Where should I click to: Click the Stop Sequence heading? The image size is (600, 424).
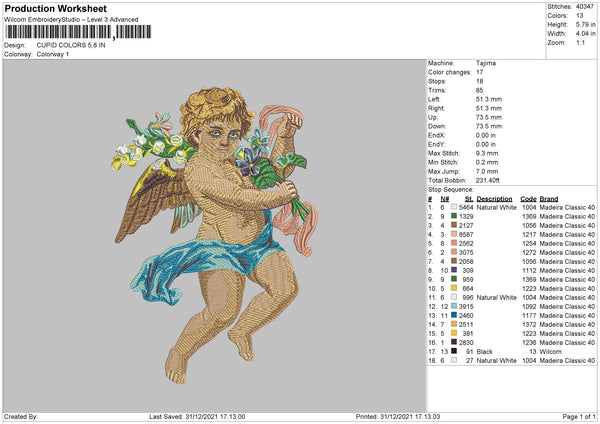[x=450, y=190]
